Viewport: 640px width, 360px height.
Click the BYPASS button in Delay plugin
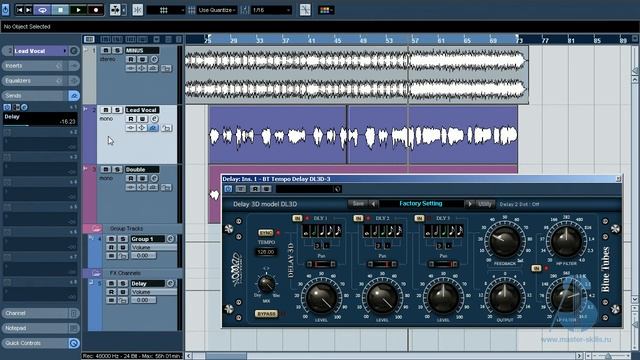point(266,313)
